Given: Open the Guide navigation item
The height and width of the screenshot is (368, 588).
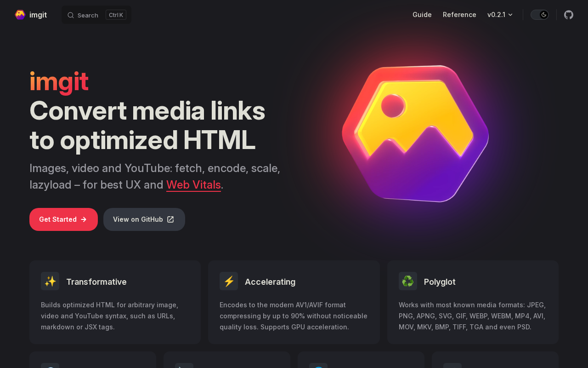Looking at the screenshot, I should pos(422,15).
